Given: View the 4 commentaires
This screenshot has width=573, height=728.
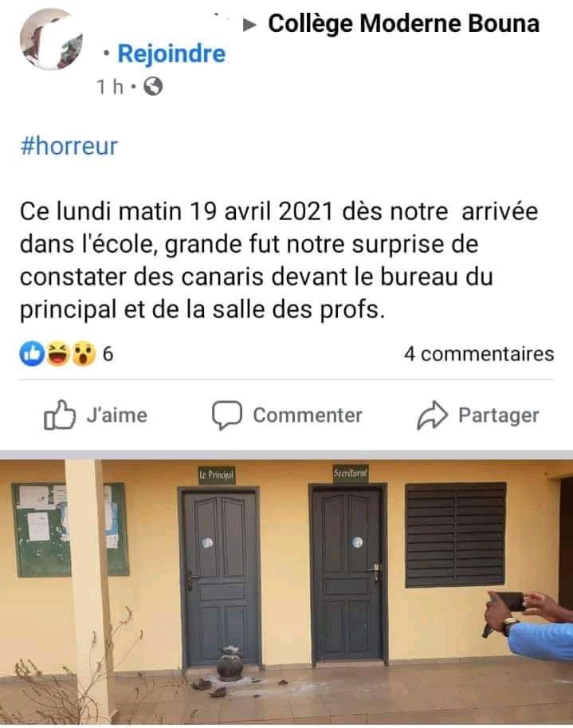Looking at the screenshot, I should [x=479, y=354].
